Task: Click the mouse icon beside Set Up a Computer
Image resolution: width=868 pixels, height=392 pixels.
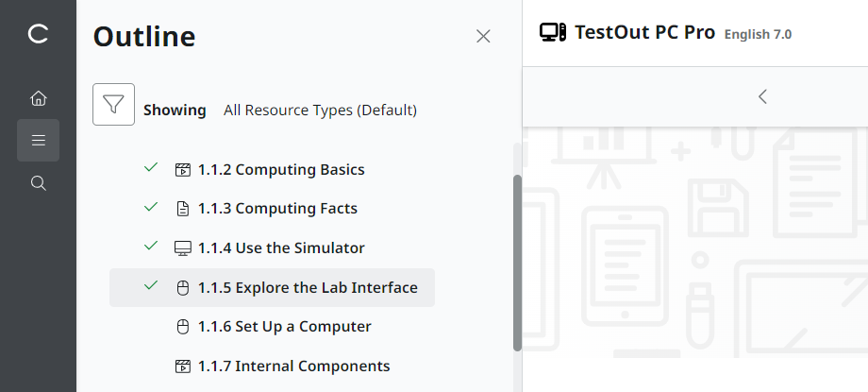Action: pyautogui.click(x=183, y=327)
